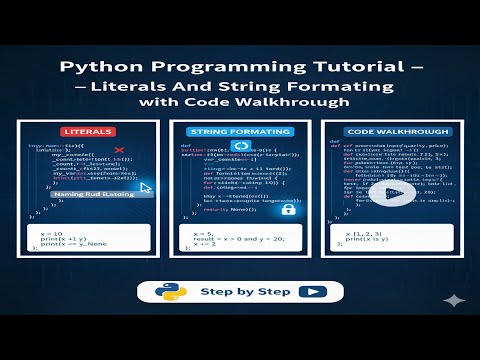Viewport: 480px width, 360px height.
Task: Click the Python logo in Step by Step bar
Action: click(x=171, y=292)
